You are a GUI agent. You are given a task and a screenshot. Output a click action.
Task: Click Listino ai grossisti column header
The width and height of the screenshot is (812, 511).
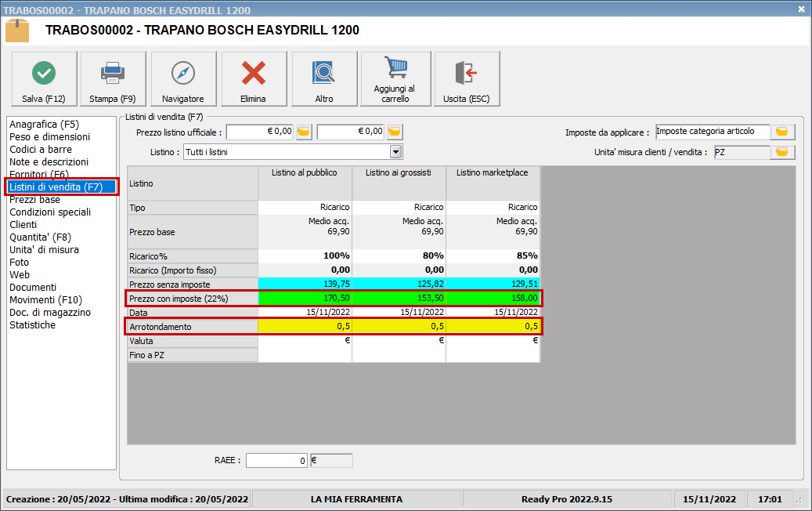pos(399,183)
